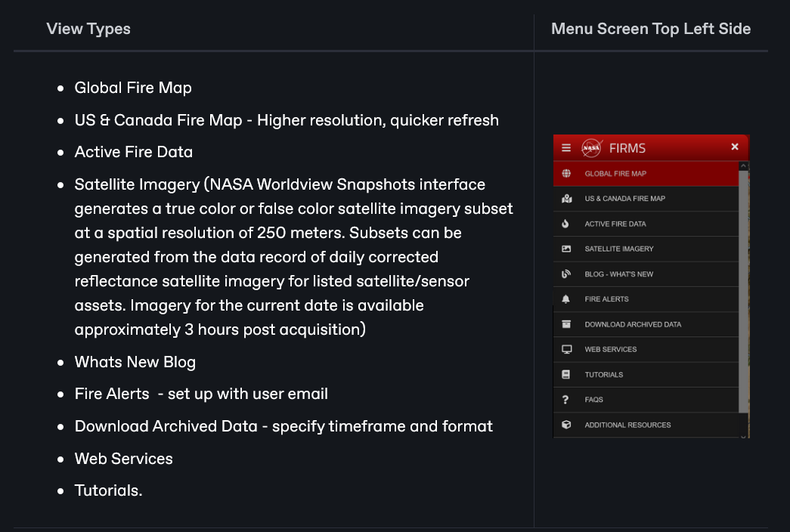
Task: Select the Download Archived Data text label
Action: click(633, 324)
